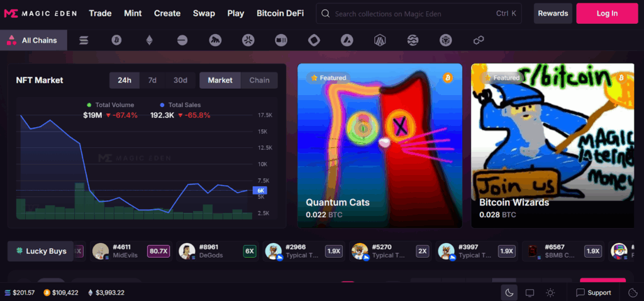
Task: Open the Trade menu
Action: click(x=100, y=13)
